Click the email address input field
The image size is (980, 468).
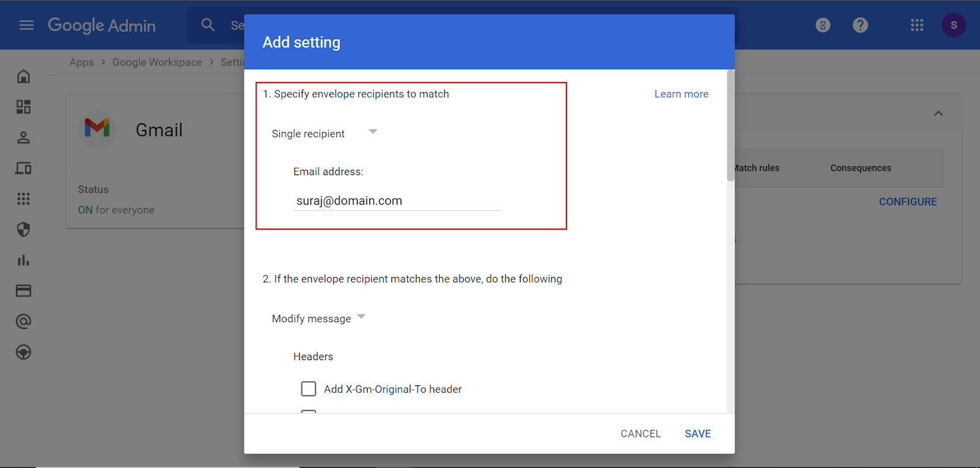397,201
